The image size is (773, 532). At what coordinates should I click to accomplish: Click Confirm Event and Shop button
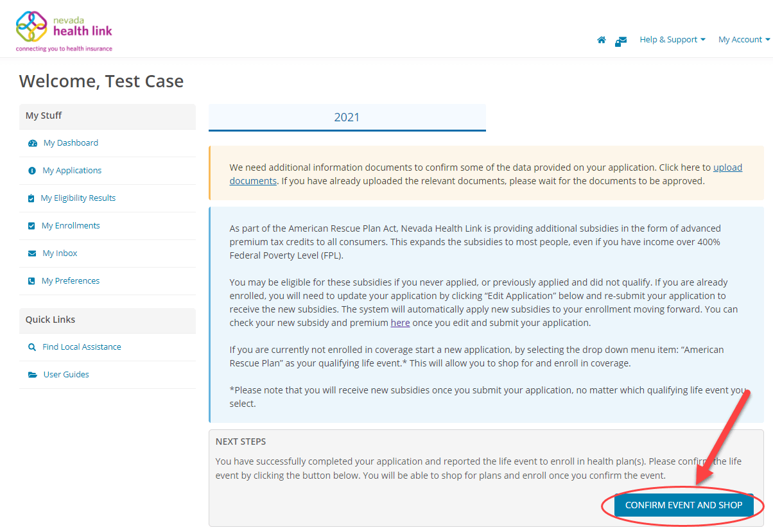(x=684, y=505)
